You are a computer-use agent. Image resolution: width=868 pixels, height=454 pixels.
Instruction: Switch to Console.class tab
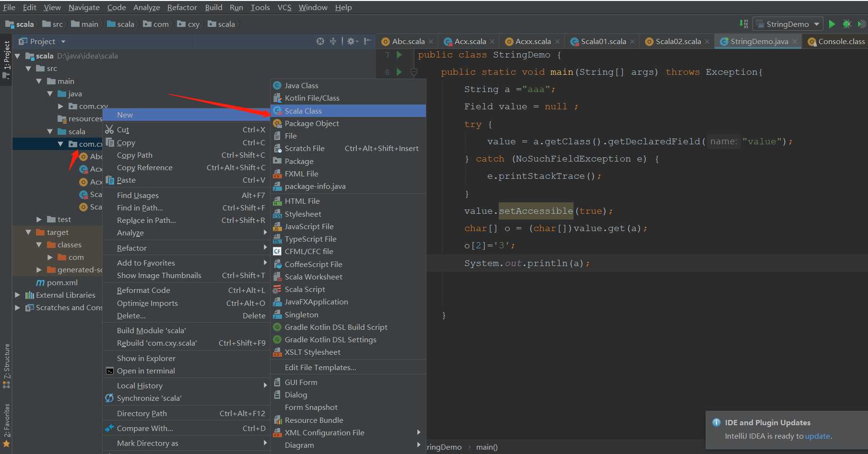[837, 41]
